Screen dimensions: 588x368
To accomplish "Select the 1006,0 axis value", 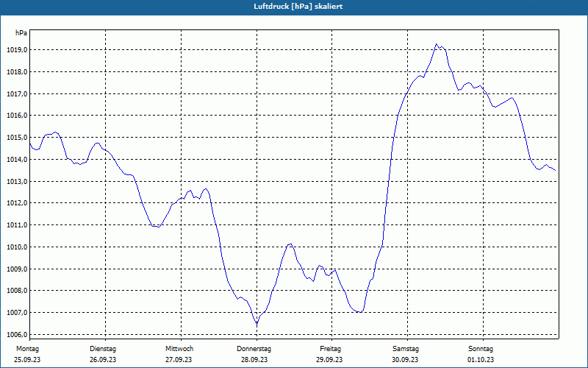I will click(x=17, y=334).
